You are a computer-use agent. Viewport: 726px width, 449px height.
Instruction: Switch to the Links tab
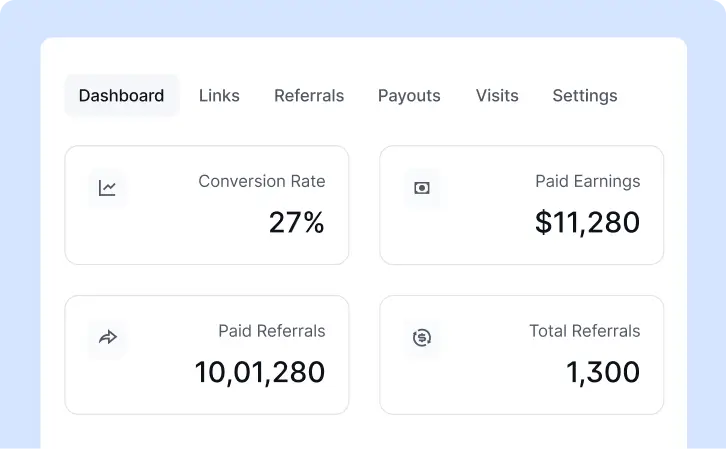[219, 95]
